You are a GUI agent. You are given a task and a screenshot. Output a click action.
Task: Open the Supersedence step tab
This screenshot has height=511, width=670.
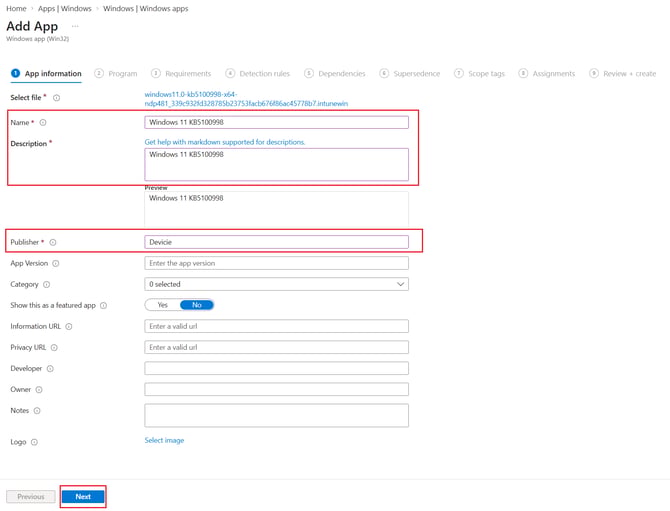pyautogui.click(x=410, y=73)
